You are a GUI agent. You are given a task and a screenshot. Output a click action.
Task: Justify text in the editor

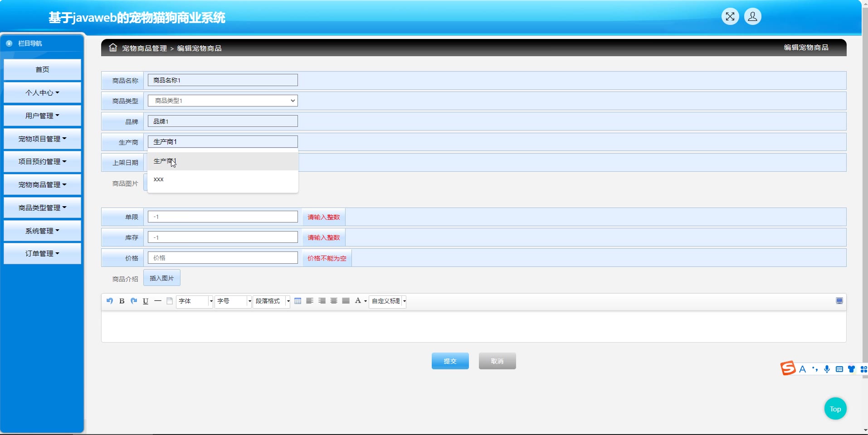(x=346, y=301)
